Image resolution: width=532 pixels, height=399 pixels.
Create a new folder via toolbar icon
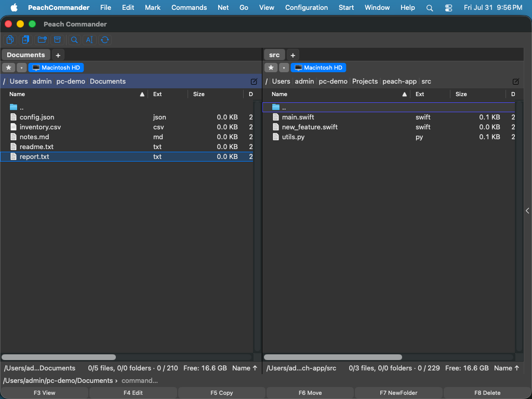click(x=42, y=39)
